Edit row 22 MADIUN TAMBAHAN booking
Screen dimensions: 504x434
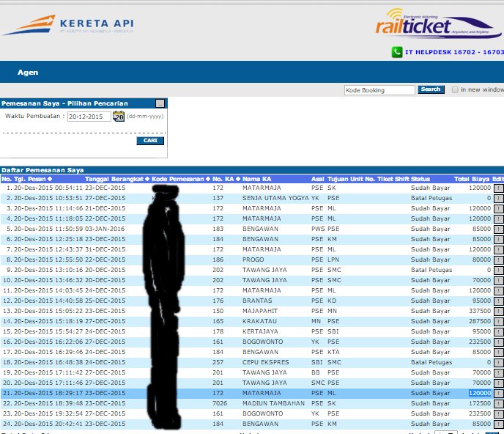pyautogui.click(x=498, y=404)
